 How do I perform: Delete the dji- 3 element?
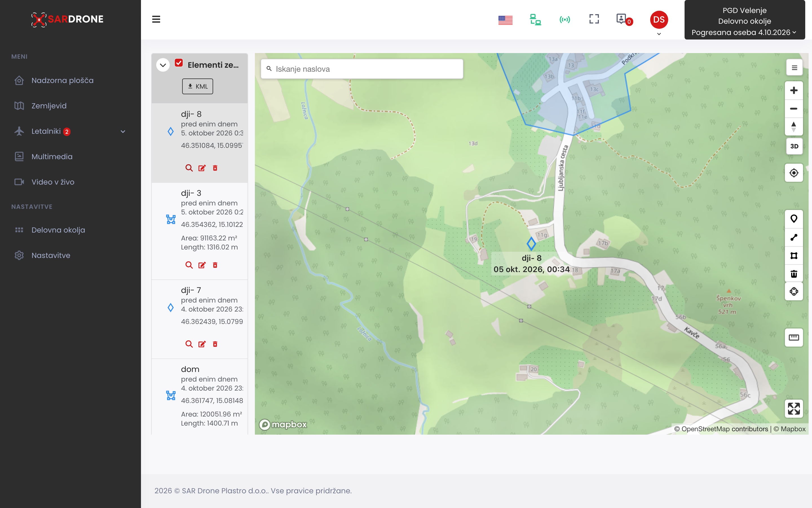coord(215,265)
